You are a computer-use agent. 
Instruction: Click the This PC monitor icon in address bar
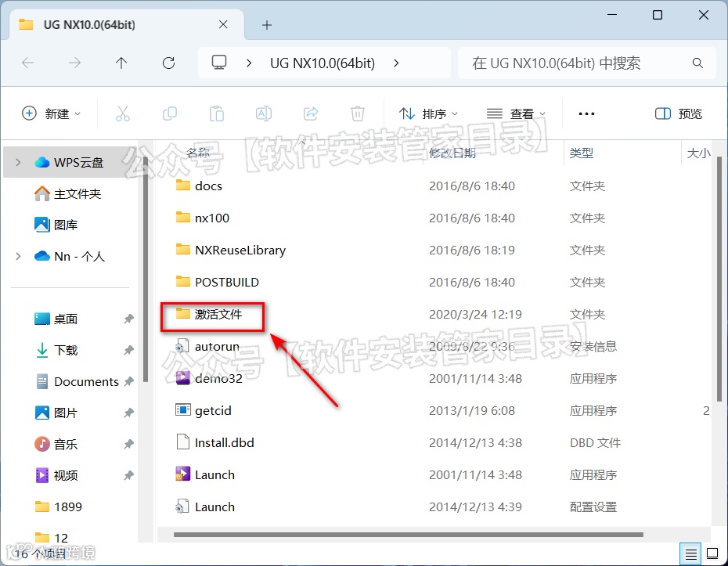tap(218, 63)
